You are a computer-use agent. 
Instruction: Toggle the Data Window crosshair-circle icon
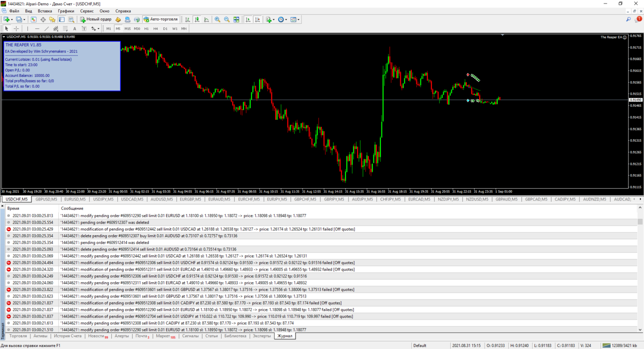(x=43, y=19)
